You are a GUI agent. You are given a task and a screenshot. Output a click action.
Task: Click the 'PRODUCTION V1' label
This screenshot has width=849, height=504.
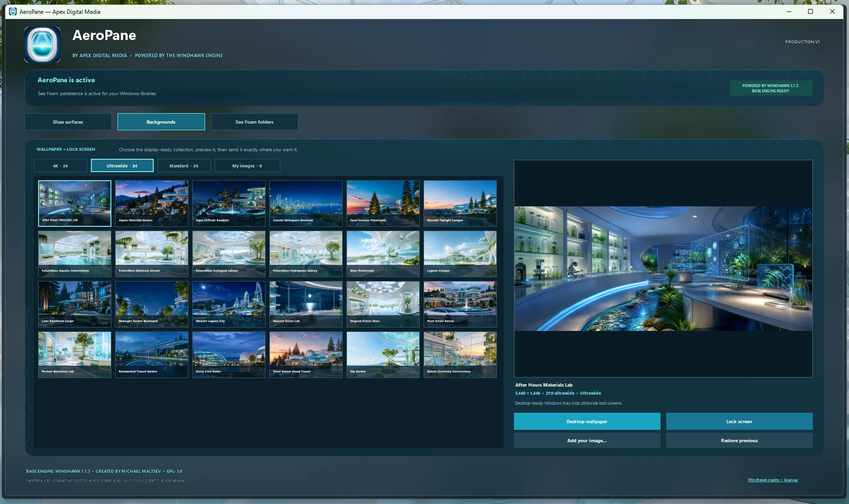(x=802, y=42)
